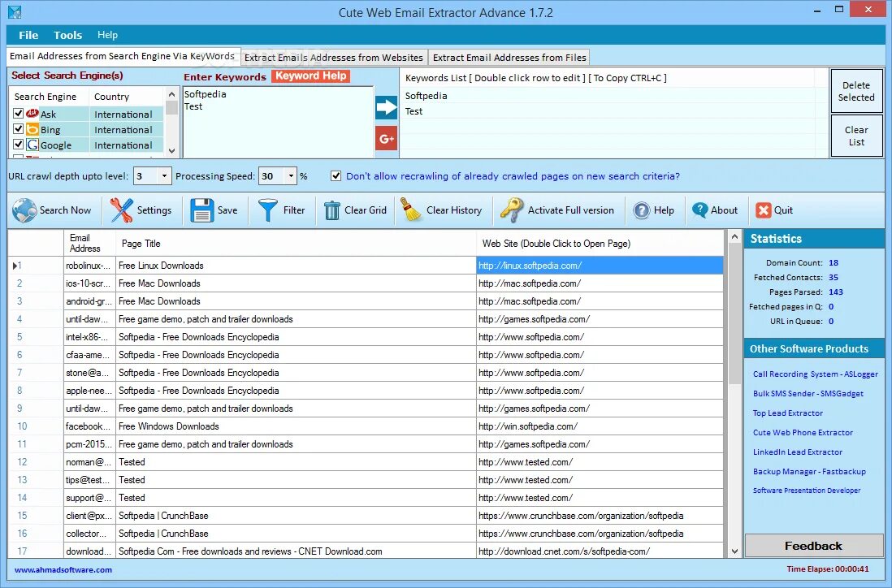Click the blue arrow add-keywords icon
The width and height of the screenshot is (892, 588).
tap(386, 107)
